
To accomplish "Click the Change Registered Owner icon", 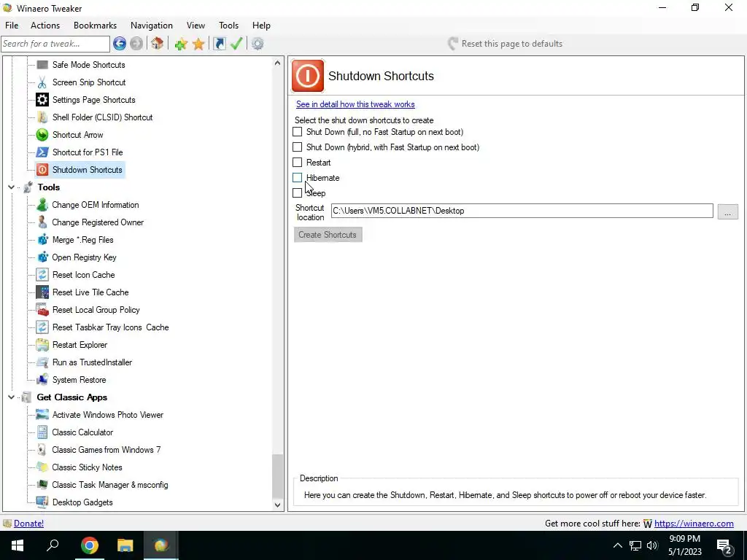I will [x=42, y=222].
